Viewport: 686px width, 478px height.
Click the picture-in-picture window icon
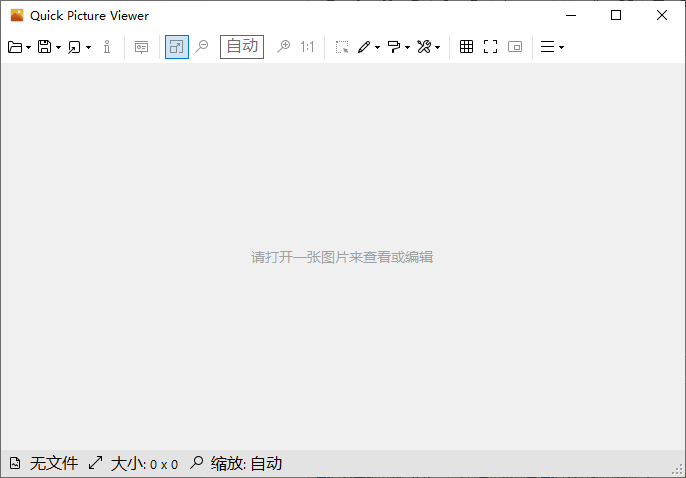(515, 47)
